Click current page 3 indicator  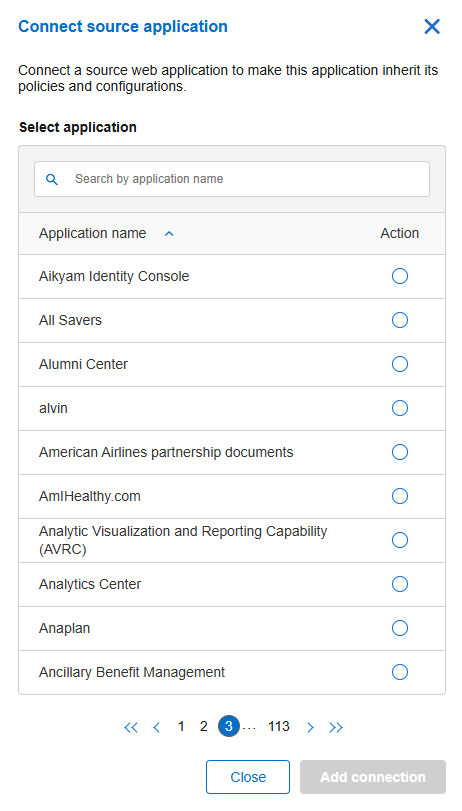(x=228, y=727)
